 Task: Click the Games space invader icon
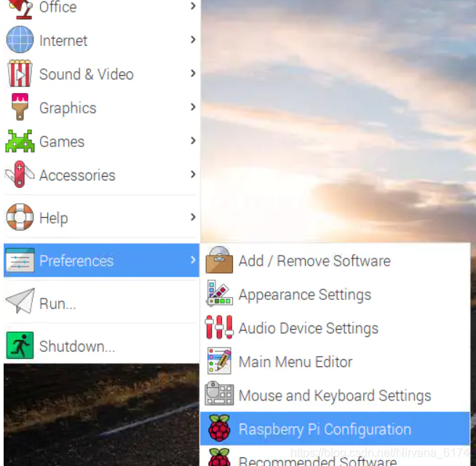(x=20, y=141)
